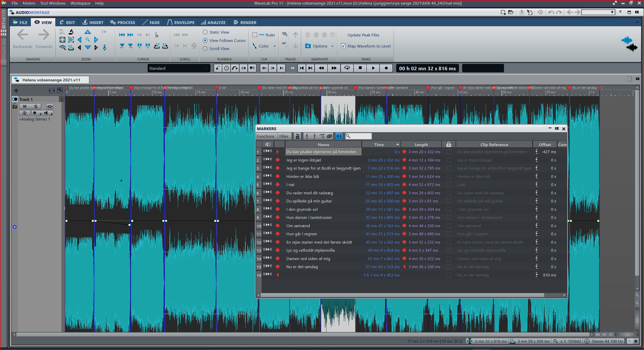Click the Stop playback button
This screenshot has width=644, height=350.
point(360,68)
